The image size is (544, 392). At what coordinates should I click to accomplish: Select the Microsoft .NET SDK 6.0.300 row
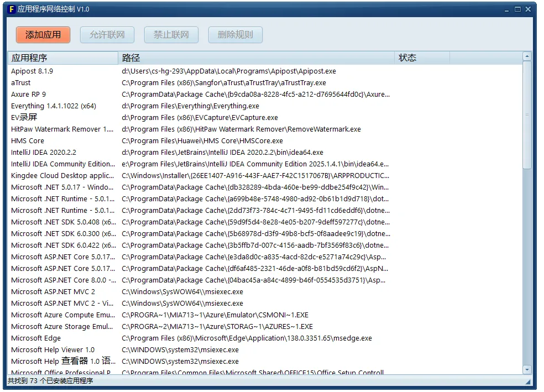[265, 234]
